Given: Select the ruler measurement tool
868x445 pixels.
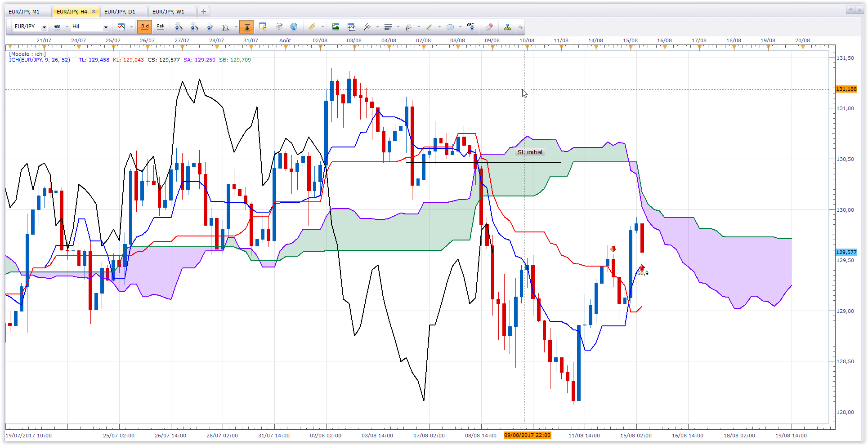Looking at the screenshot, I should click(312, 27).
